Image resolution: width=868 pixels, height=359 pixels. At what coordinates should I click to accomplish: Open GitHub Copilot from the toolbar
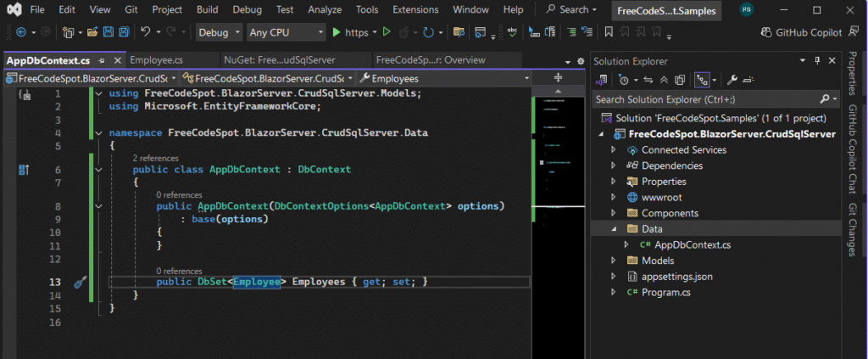(801, 33)
